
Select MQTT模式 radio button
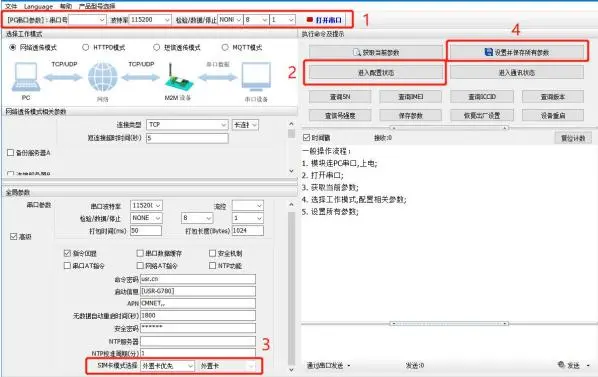tap(225, 47)
